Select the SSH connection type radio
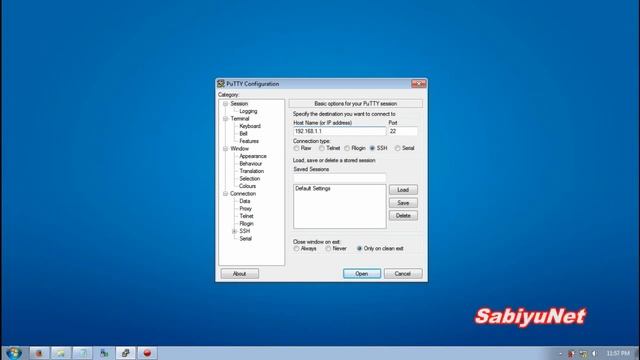Image resolution: width=640 pixels, height=360 pixels. coord(372,148)
